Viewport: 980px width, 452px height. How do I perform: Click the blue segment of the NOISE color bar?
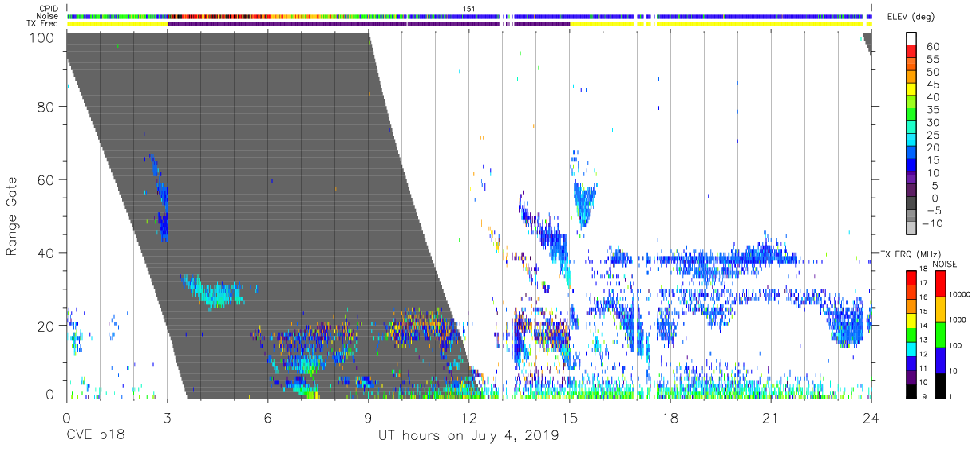pos(941,360)
